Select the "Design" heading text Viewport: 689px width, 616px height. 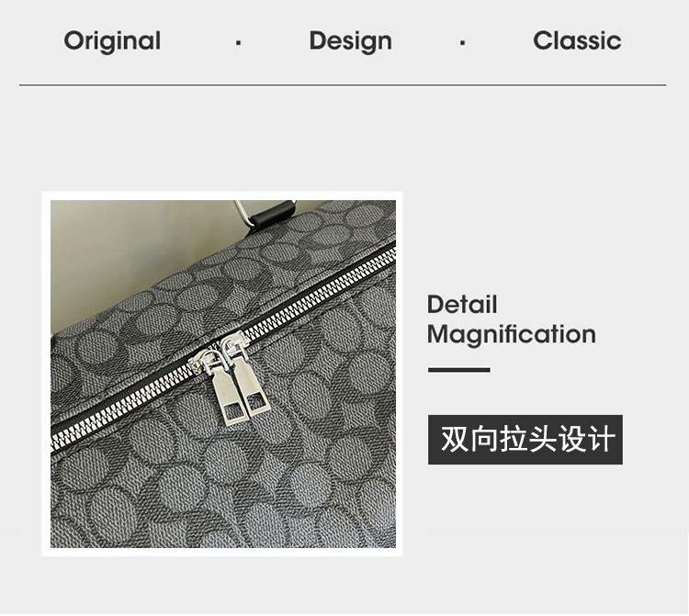(x=350, y=41)
